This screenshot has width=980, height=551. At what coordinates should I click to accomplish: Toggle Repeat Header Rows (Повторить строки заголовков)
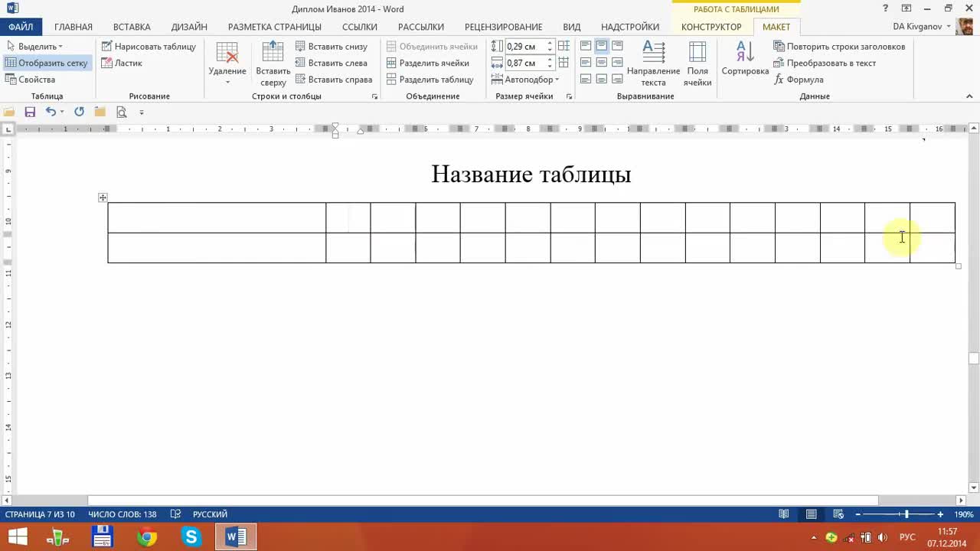839,47
